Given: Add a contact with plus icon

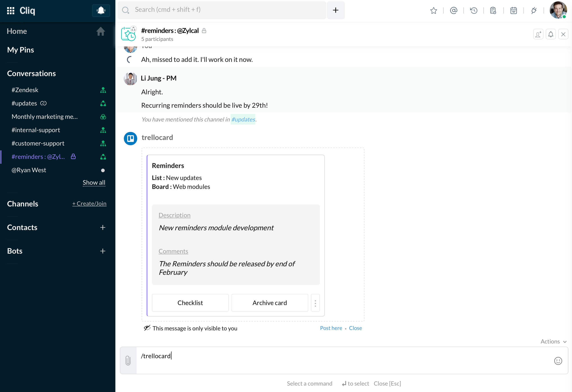Looking at the screenshot, I should point(103,227).
